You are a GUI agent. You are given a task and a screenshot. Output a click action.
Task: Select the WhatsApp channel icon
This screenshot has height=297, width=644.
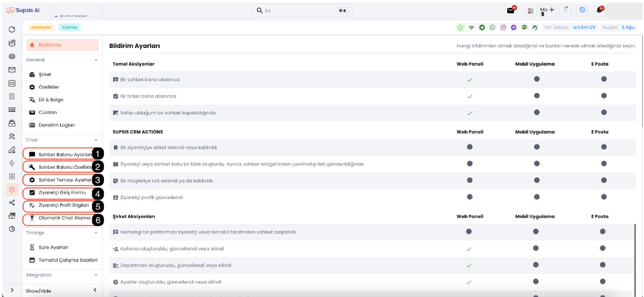coord(492,27)
